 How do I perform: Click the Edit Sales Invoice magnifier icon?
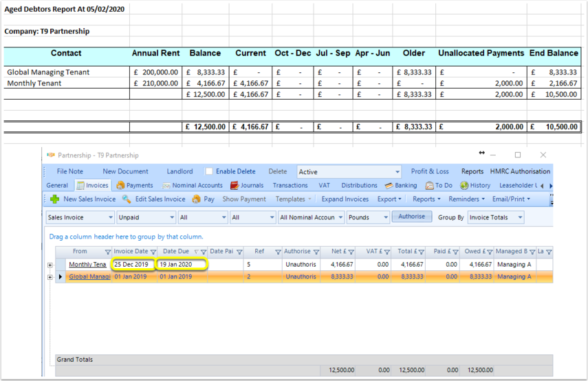[127, 199]
